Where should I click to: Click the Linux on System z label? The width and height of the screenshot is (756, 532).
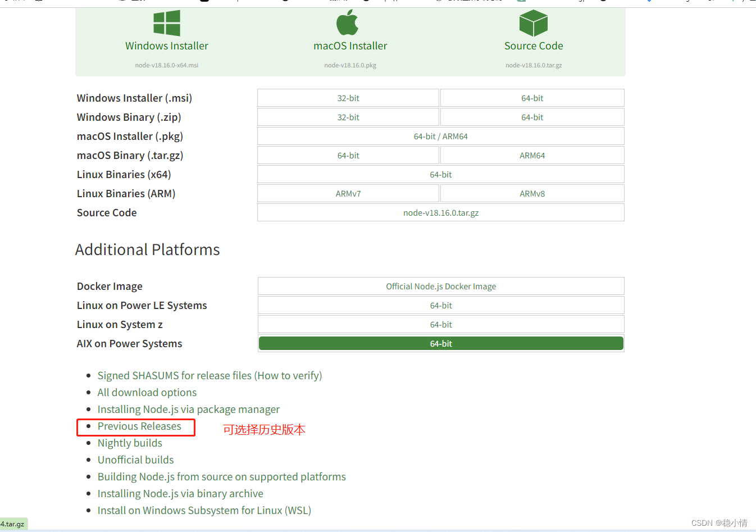tap(120, 324)
